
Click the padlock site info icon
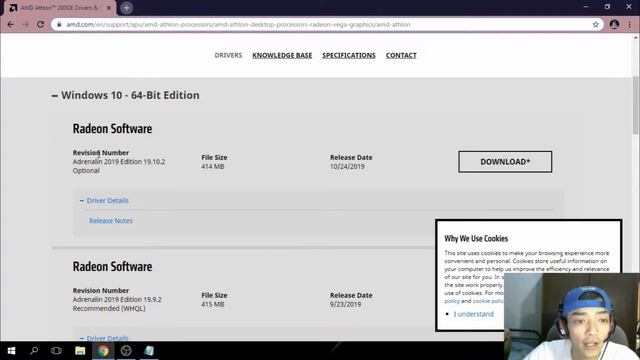click(59, 24)
